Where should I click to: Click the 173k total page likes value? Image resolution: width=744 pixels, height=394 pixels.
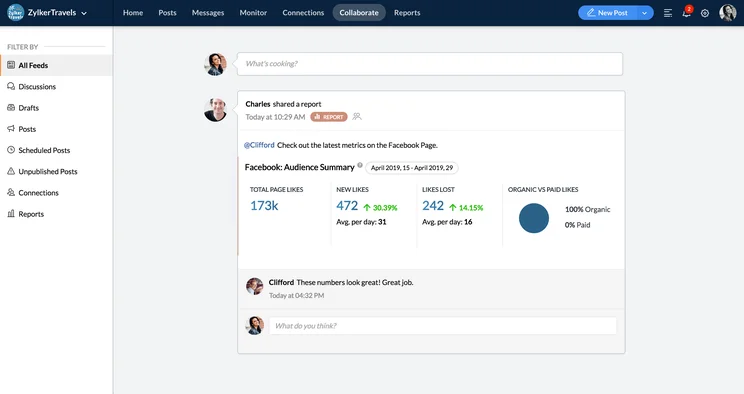click(264, 206)
